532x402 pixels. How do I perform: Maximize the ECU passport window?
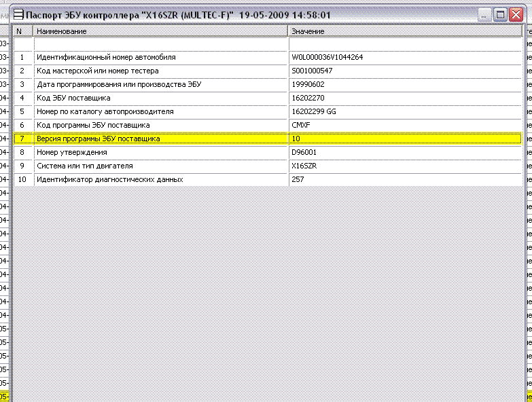[x=500, y=15]
